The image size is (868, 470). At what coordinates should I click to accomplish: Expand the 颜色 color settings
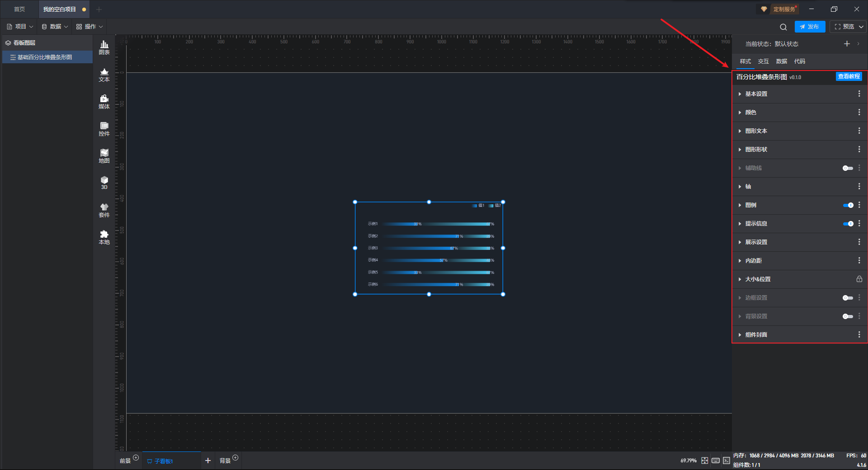pyautogui.click(x=750, y=113)
